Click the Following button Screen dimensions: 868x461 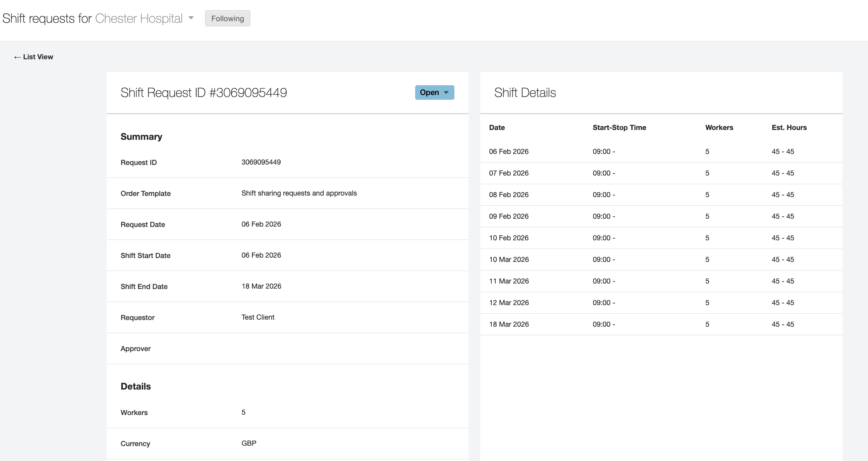[x=228, y=18]
